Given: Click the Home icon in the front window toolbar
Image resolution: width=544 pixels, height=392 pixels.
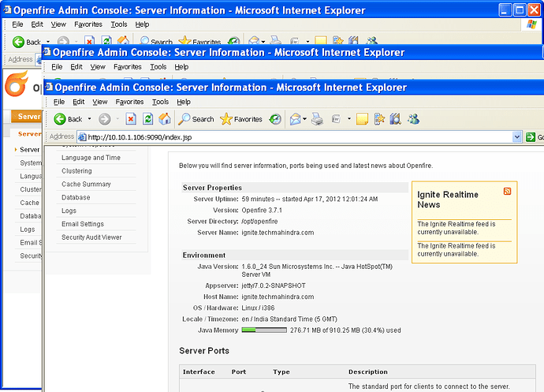Looking at the screenshot, I should 165,119.
